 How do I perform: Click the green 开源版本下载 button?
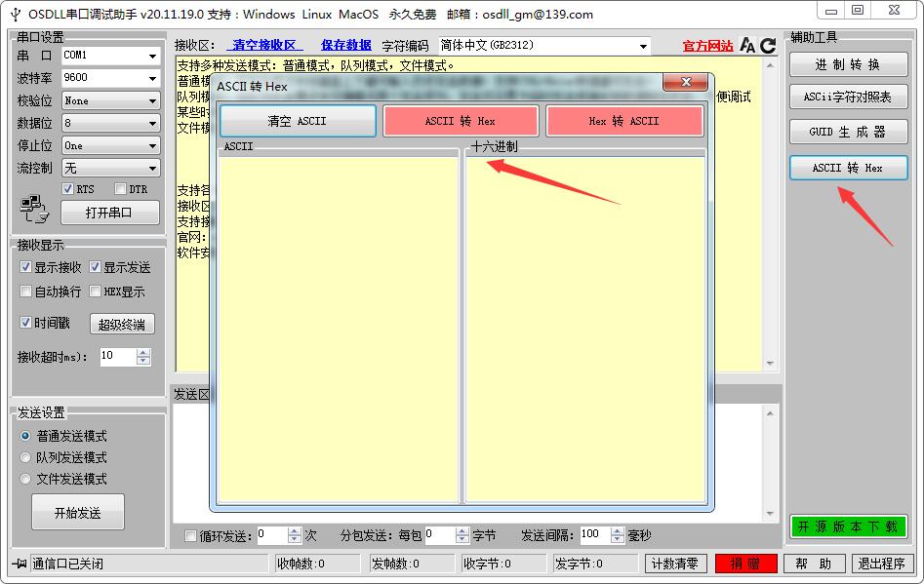click(x=848, y=526)
